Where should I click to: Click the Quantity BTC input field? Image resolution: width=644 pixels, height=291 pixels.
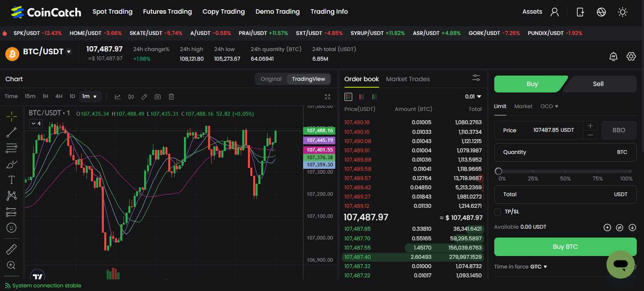click(x=565, y=152)
